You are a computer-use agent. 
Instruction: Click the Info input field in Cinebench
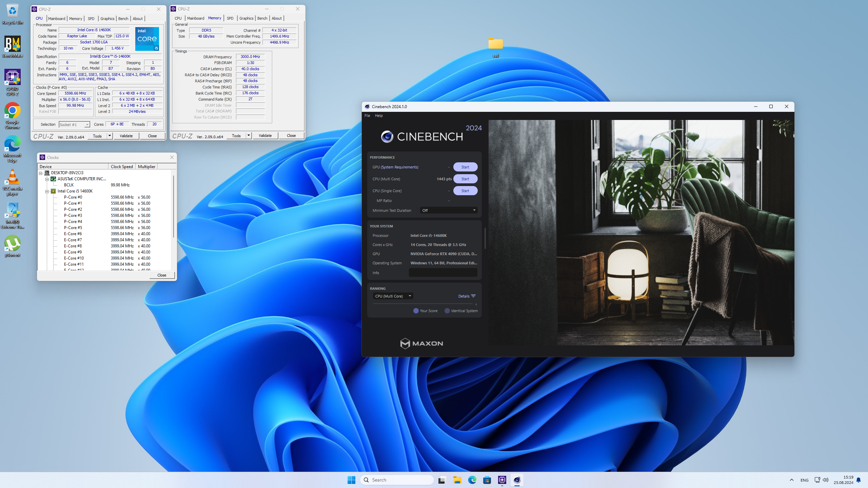click(443, 273)
